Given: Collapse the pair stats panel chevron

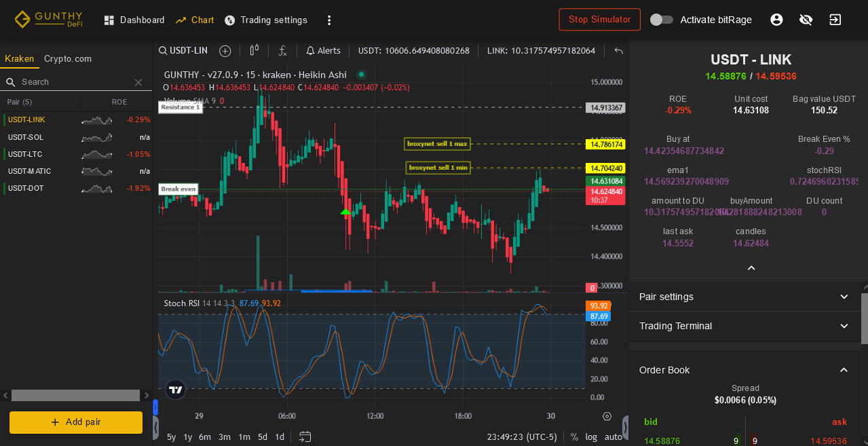Looking at the screenshot, I should [751, 268].
